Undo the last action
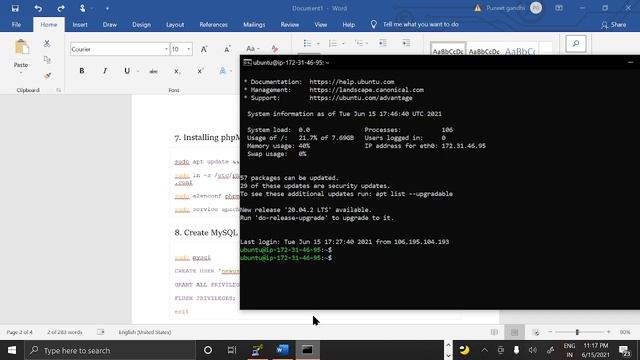640x360 pixels. [x=38, y=8]
